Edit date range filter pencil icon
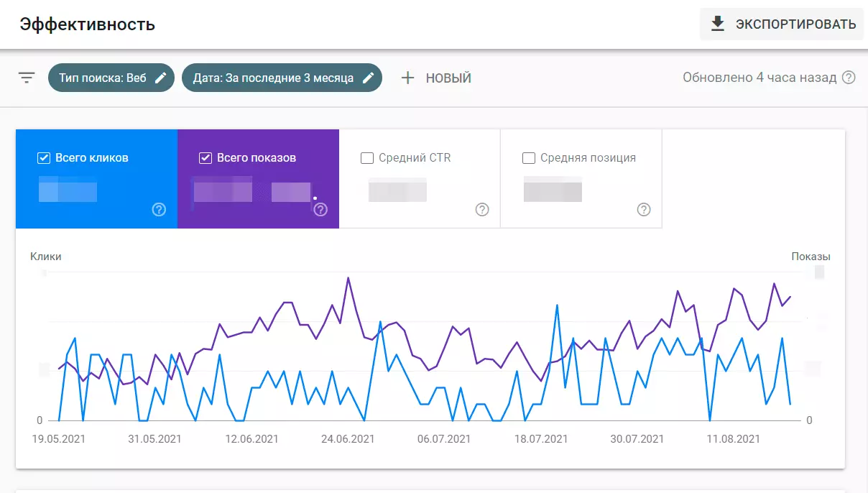Screen dimensions: 868x493 [369, 78]
